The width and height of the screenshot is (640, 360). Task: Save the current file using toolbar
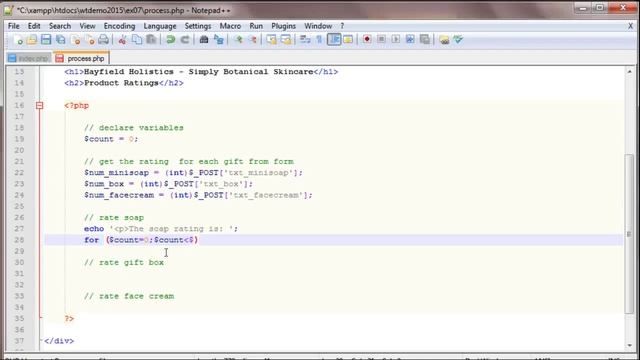pyautogui.click(x=46, y=40)
